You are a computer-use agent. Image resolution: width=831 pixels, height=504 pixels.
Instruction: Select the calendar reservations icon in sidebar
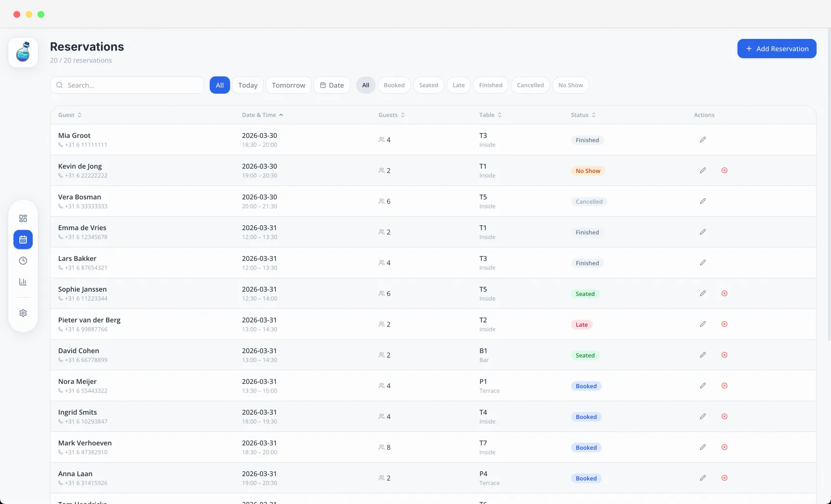tap(23, 240)
